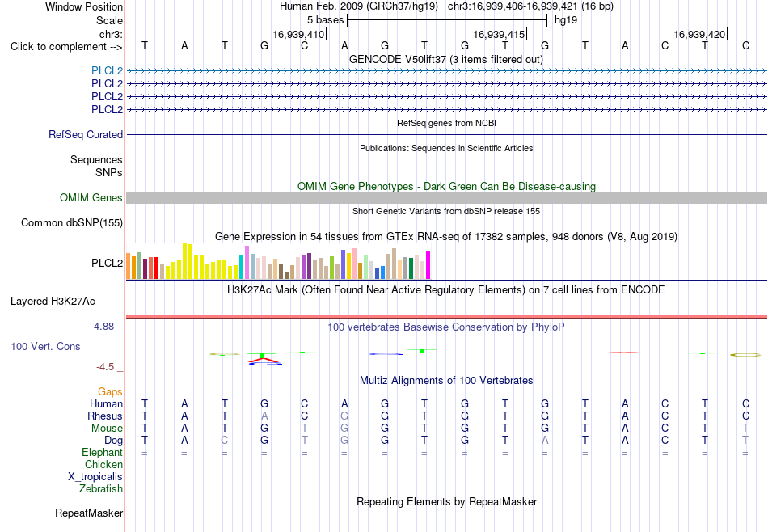Viewport: 768px width, 532px height.
Task: Select the Elephant species label
Action: pos(102,452)
